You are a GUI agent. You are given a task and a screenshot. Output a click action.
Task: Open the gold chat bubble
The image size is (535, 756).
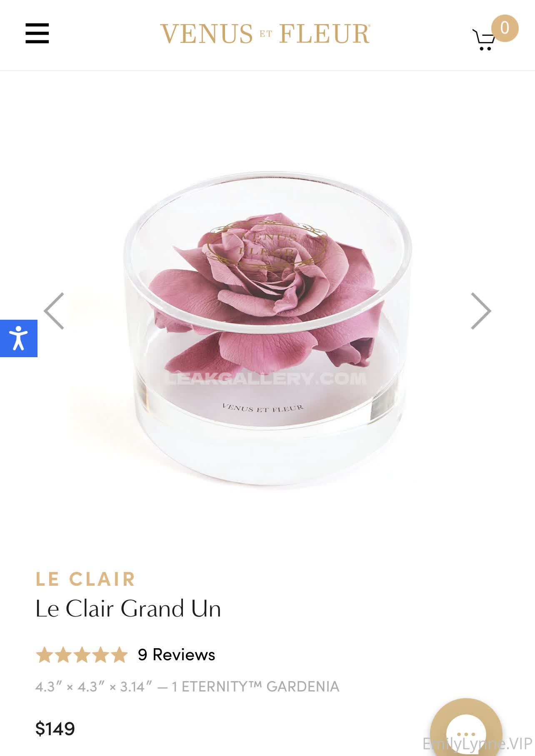[466, 734]
